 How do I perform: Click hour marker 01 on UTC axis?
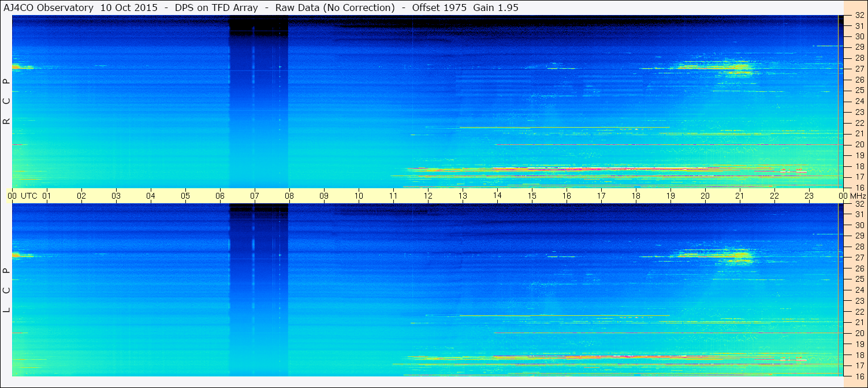point(47,196)
